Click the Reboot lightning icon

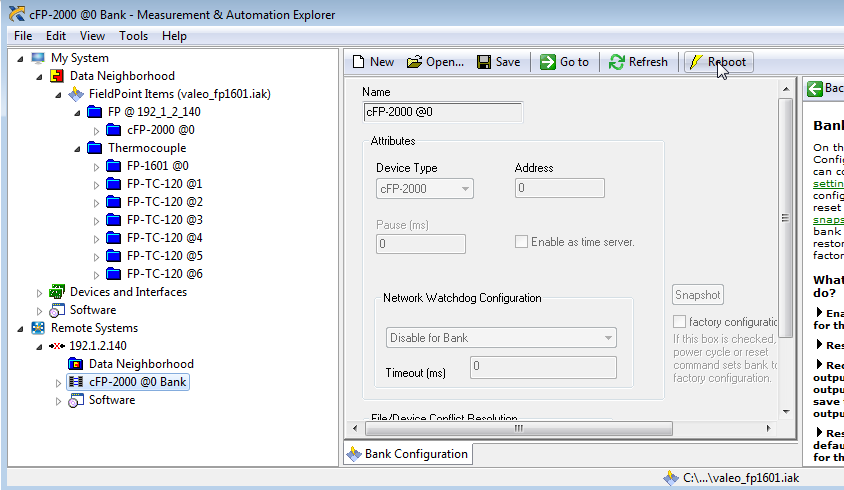[x=695, y=62]
